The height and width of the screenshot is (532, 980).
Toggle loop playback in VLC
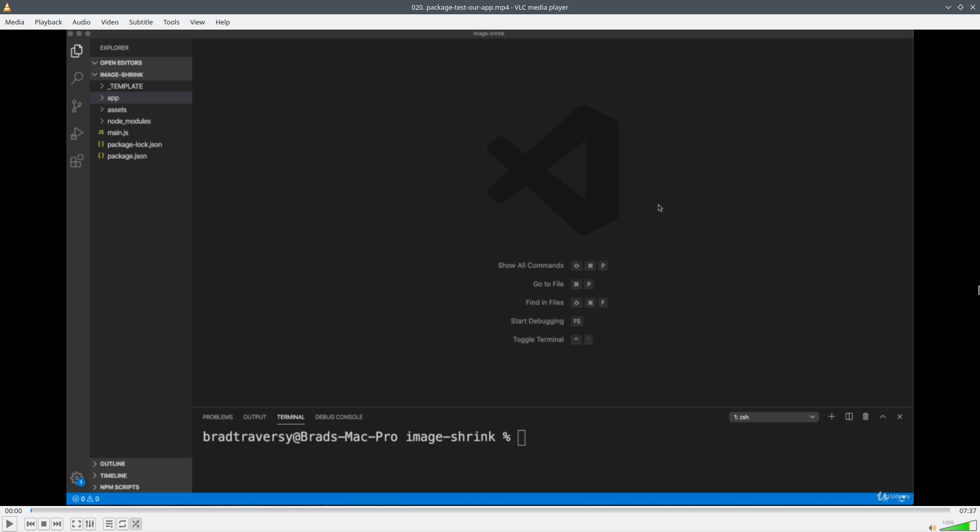tap(122, 524)
